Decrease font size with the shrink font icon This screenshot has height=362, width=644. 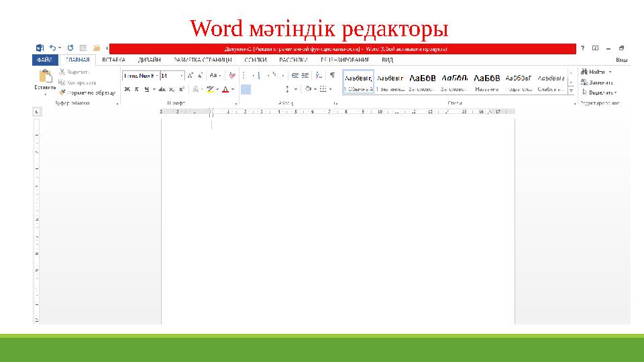[x=200, y=76]
